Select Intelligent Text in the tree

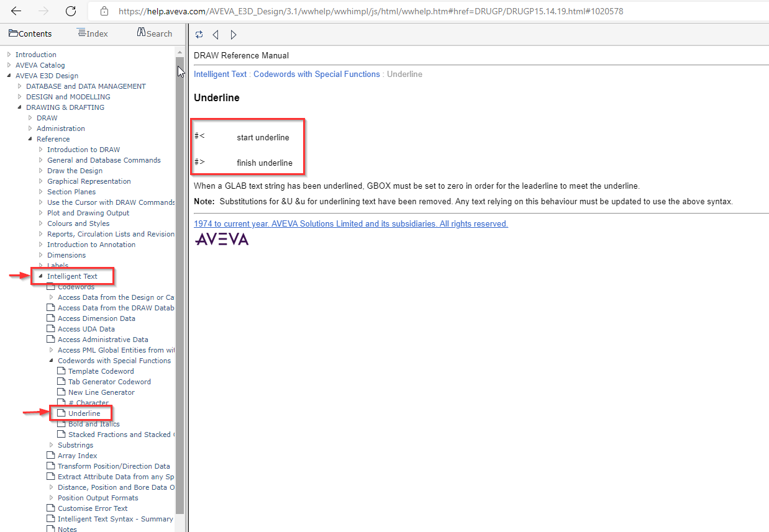coord(72,276)
